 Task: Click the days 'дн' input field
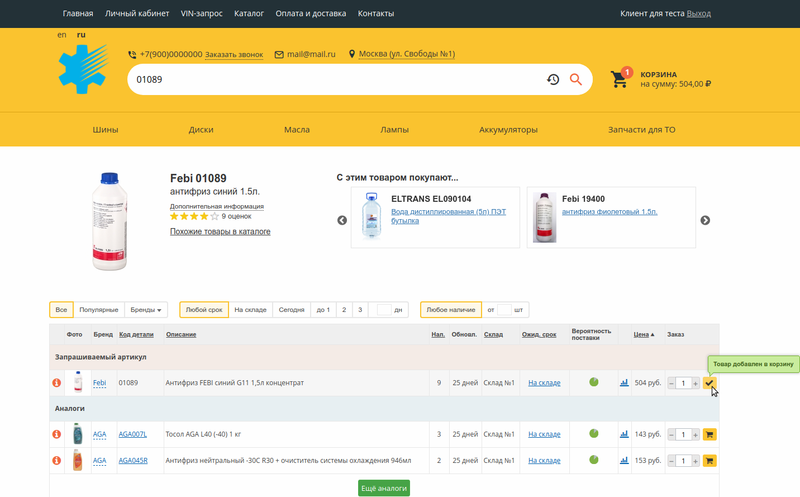click(384, 310)
